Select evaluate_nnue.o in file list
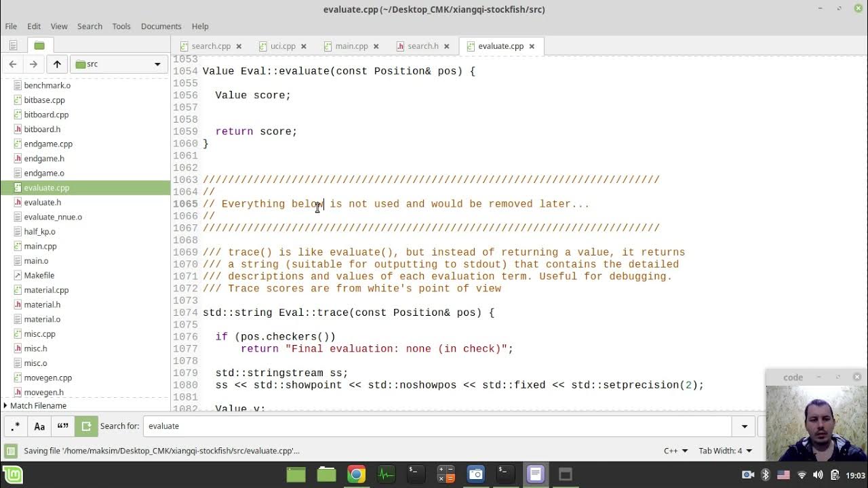868x488 pixels. click(53, 217)
